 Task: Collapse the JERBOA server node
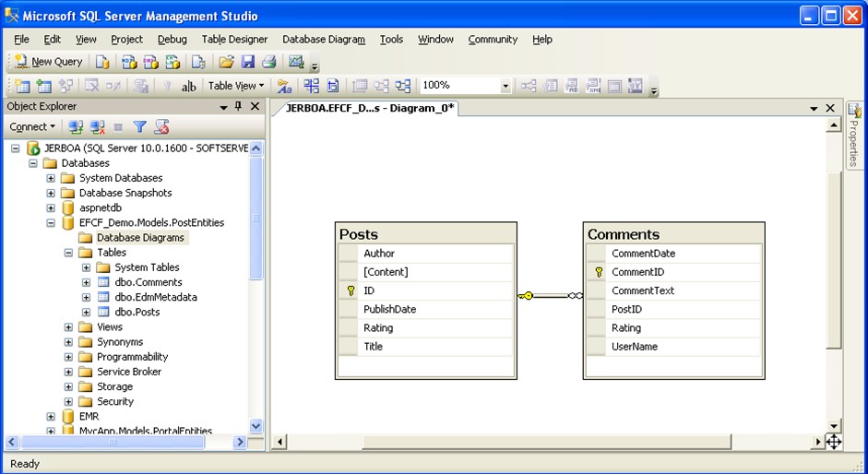click(16, 148)
